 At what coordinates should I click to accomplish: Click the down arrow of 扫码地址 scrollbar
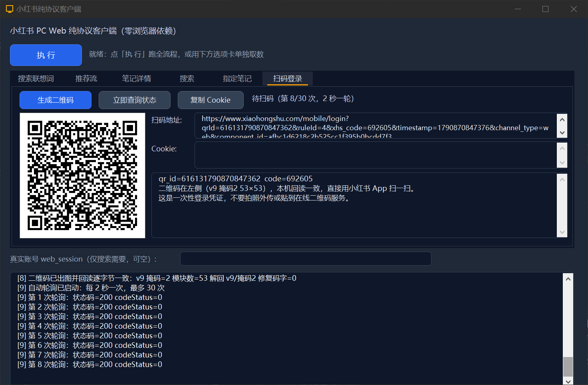tap(562, 133)
